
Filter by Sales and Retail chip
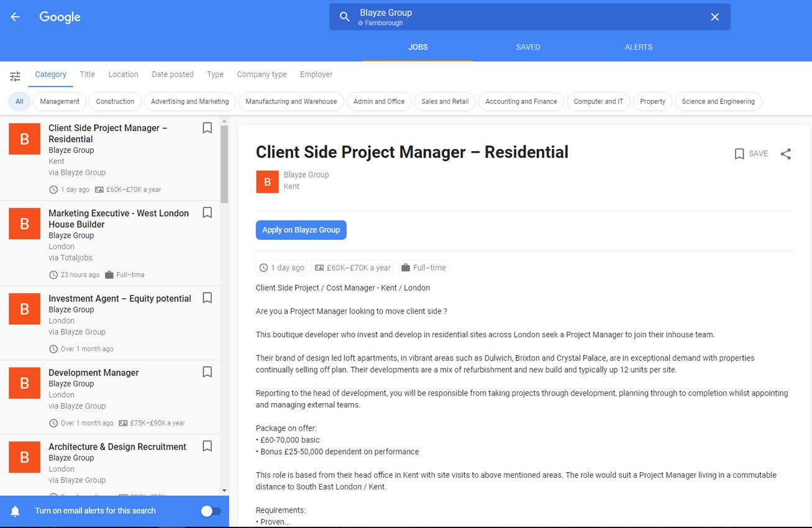pyautogui.click(x=445, y=102)
